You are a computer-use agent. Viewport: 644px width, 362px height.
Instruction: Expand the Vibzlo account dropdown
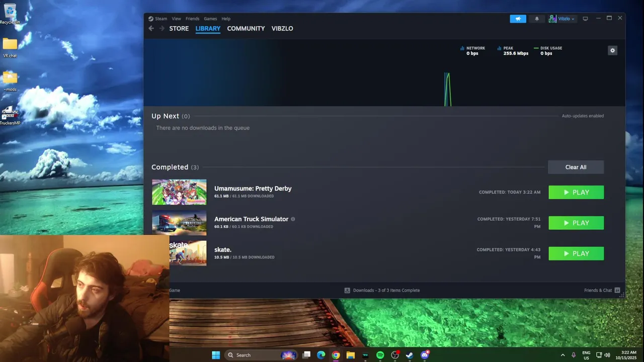pos(566,19)
